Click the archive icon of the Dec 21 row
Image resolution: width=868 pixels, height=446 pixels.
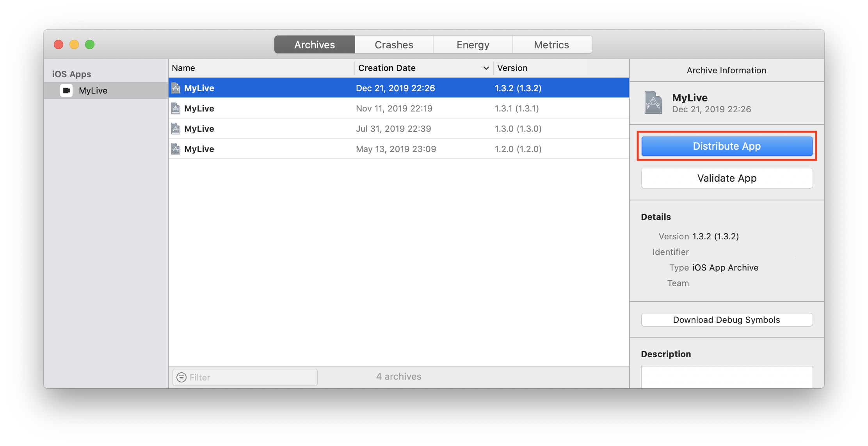176,88
